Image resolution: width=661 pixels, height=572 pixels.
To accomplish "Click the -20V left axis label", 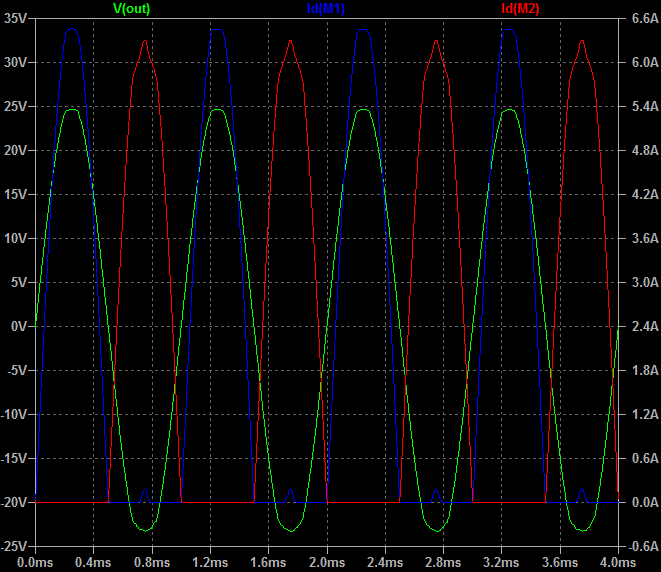I will coord(14,502).
